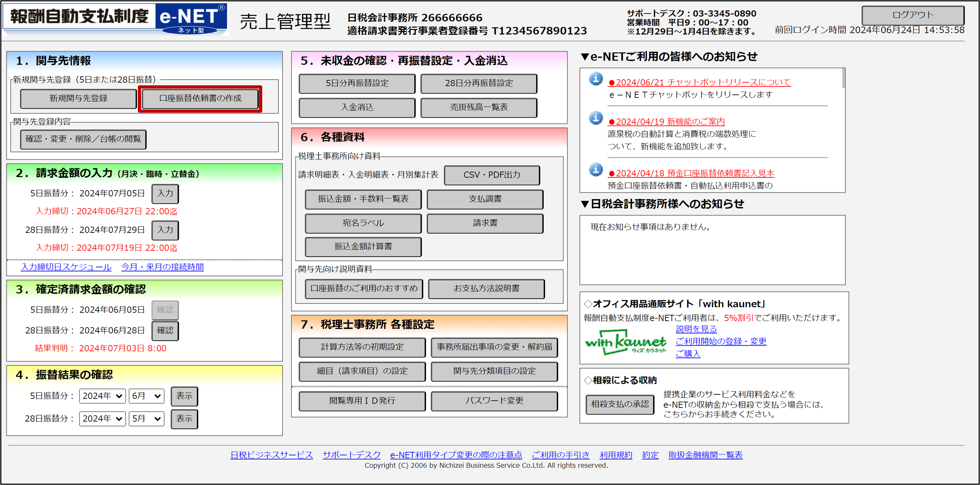The height and width of the screenshot is (485, 980).
Task: Click info icon beside チャットボットリリース notice
Action: (x=596, y=79)
